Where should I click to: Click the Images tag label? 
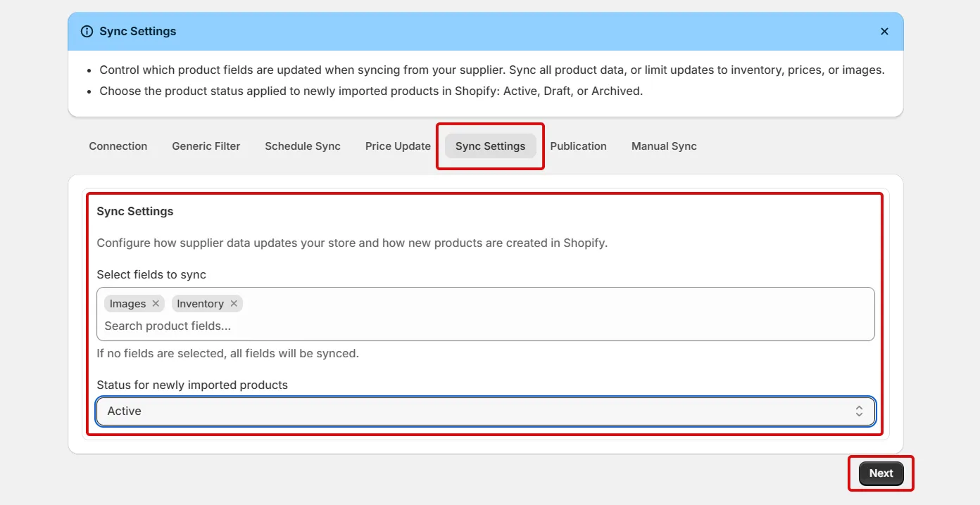point(128,304)
